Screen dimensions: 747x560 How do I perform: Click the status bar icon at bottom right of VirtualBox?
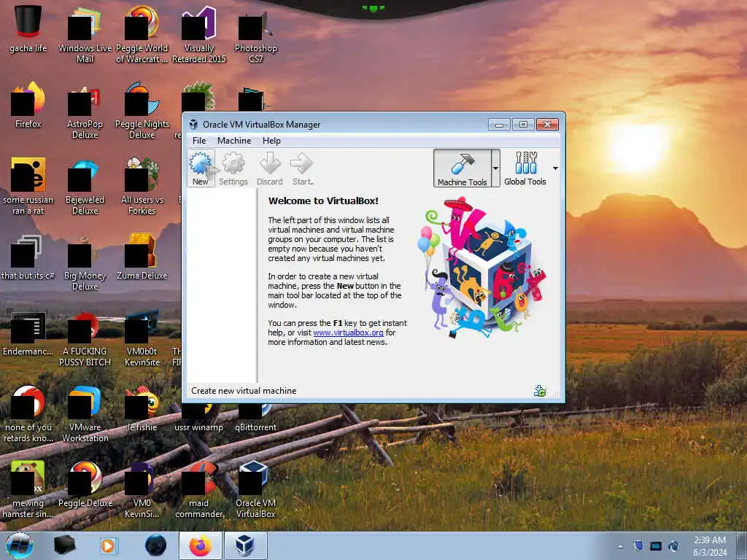pyautogui.click(x=540, y=391)
